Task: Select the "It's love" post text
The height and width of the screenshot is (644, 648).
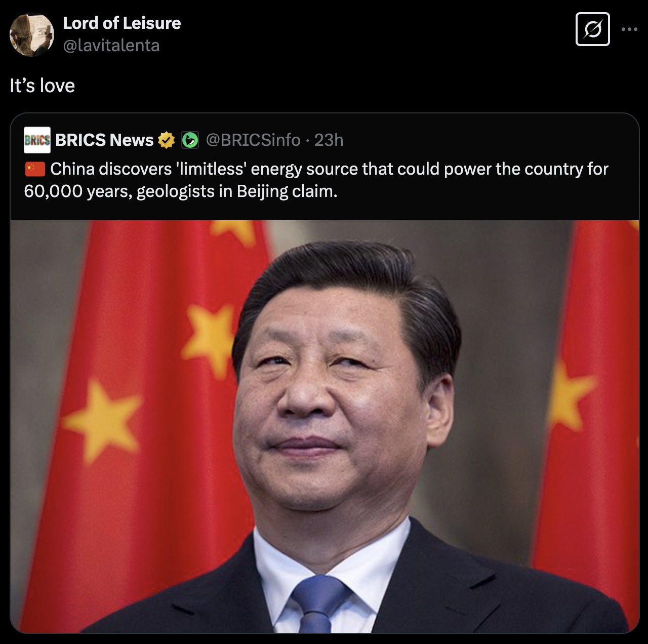Action: 43,86
